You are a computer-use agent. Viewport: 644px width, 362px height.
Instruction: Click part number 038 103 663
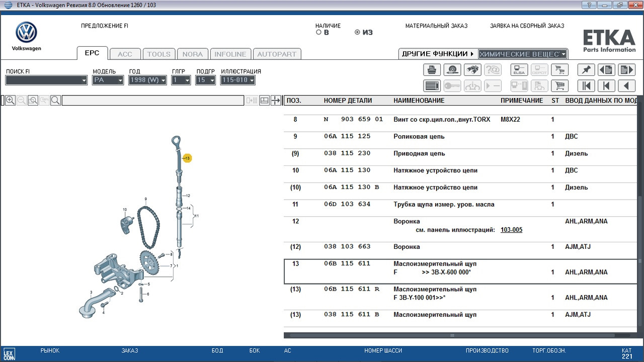[347, 247]
